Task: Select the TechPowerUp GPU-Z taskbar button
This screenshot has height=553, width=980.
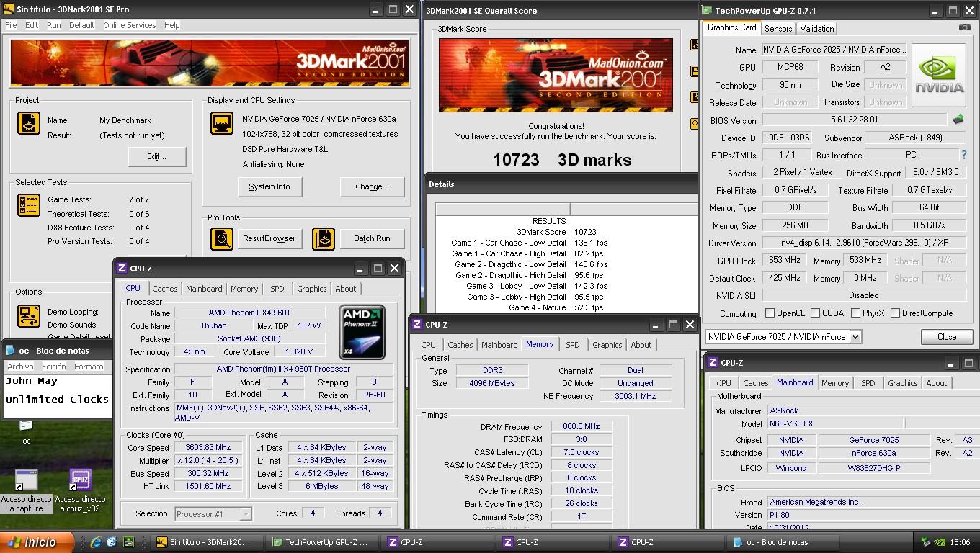Action: coord(321,542)
